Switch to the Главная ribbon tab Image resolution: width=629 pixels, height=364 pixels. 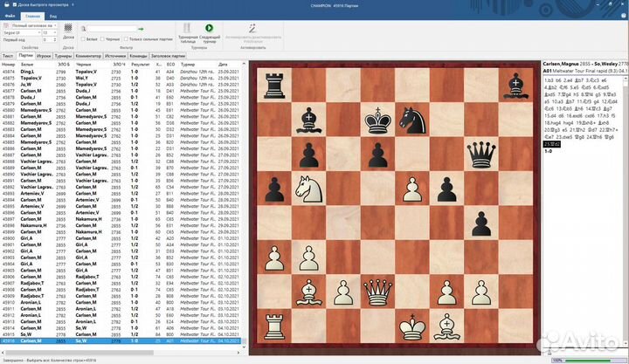click(x=32, y=16)
